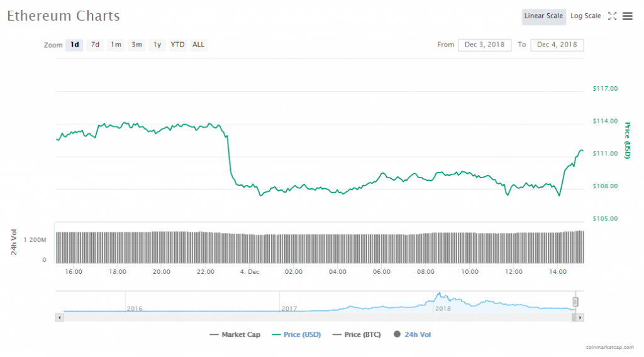Switch to Linear Scale

pyautogui.click(x=543, y=16)
